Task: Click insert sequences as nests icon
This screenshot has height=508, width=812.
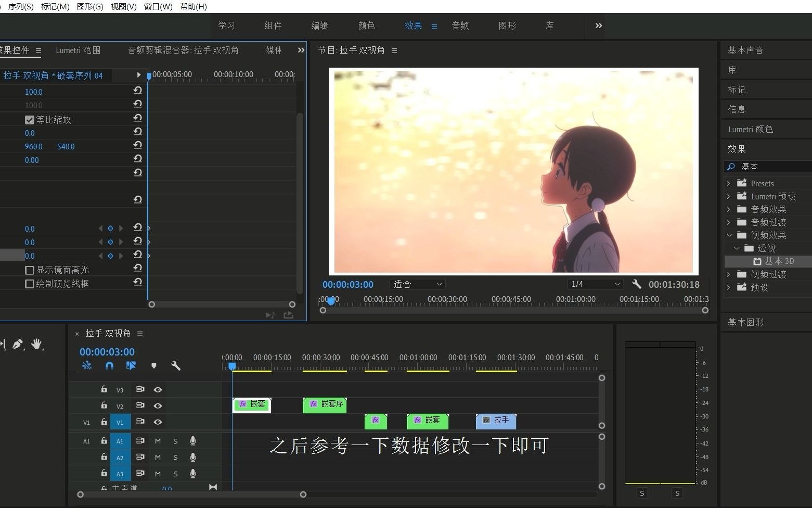Action: 87,366
